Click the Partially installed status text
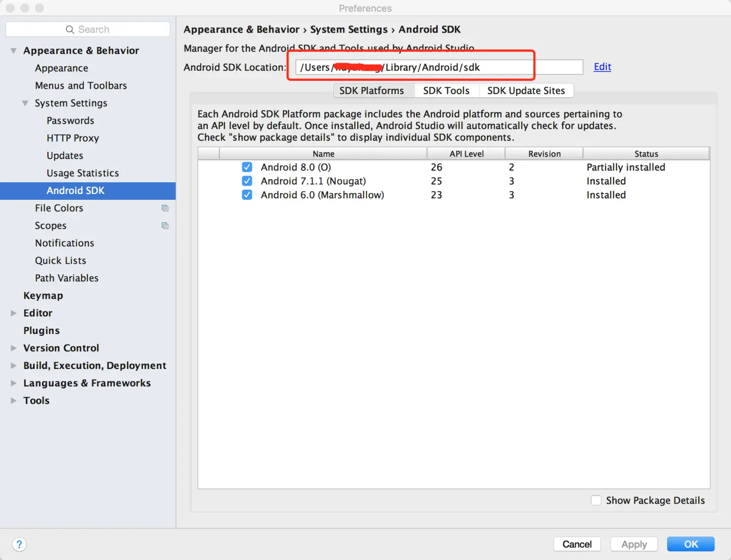Screen dimensions: 731x560 point(626,167)
